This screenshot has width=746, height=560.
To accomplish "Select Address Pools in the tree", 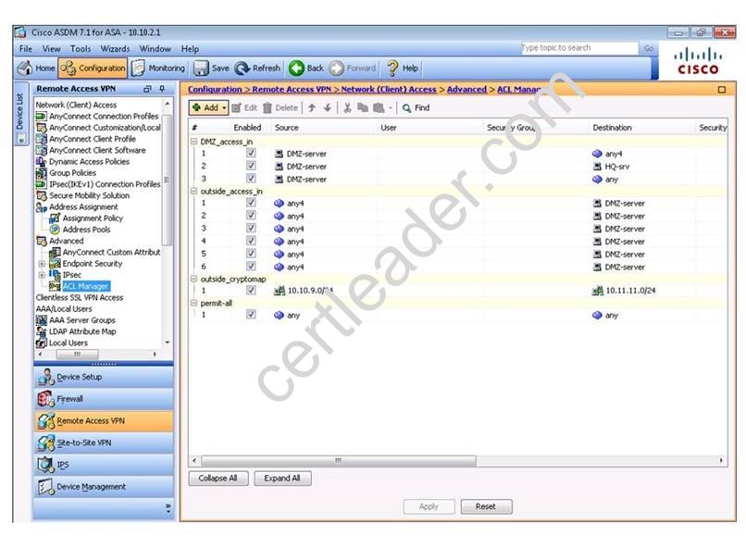I will 86,230.
